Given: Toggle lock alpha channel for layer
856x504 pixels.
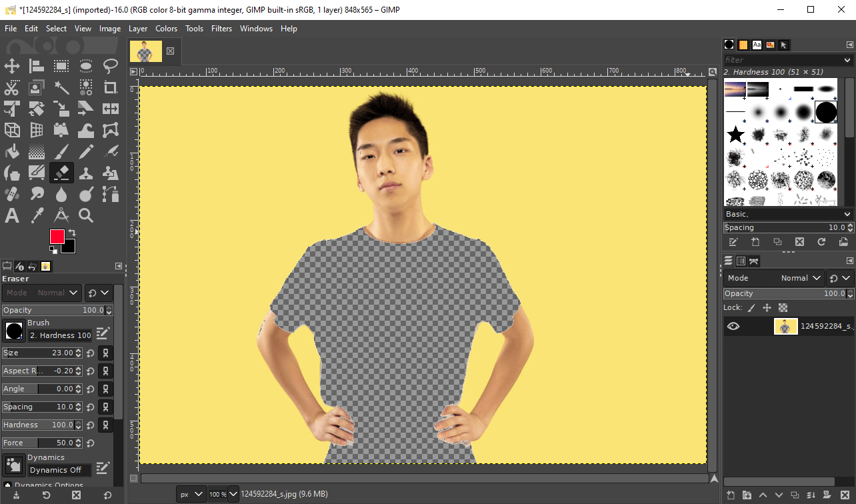Looking at the screenshot, I should coord(783,308).
